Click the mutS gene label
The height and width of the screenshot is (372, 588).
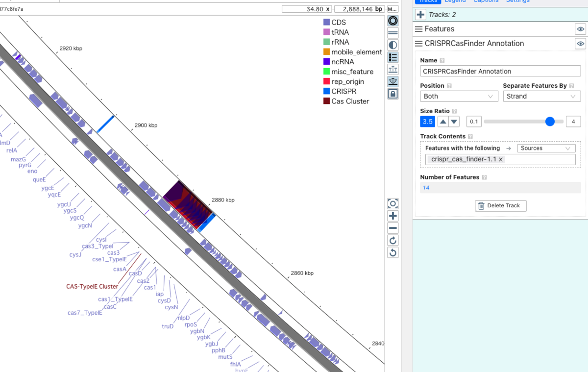[225, 357]
